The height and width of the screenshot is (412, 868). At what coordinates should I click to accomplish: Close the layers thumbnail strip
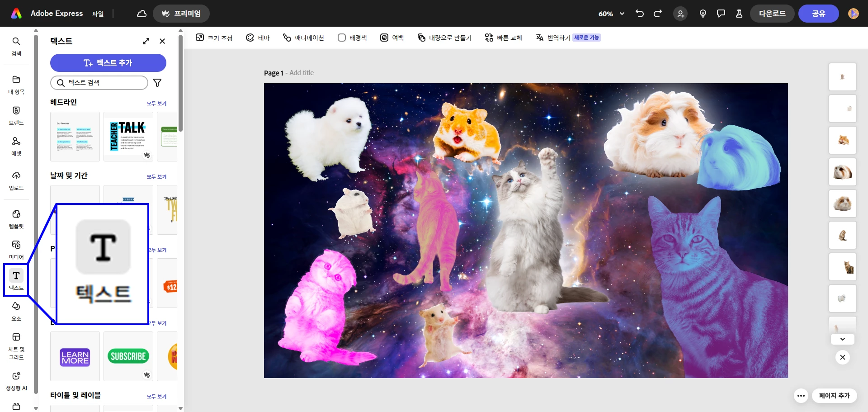(x=843, y=357)
